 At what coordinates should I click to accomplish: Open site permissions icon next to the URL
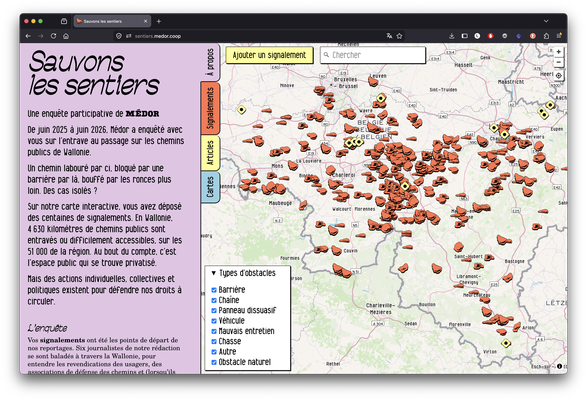pyautogui.click(x=128, y=36)
